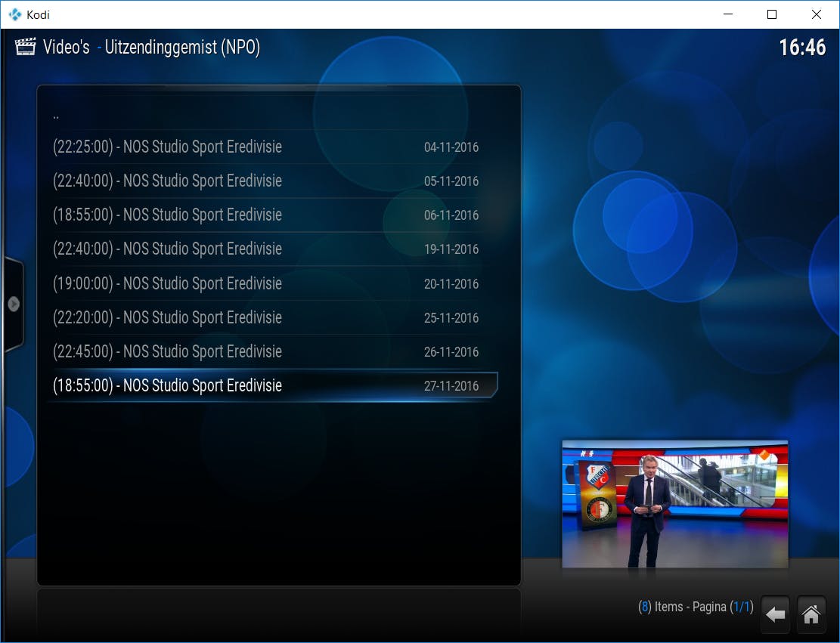Select the episode dated 05-11-2016

273,181
